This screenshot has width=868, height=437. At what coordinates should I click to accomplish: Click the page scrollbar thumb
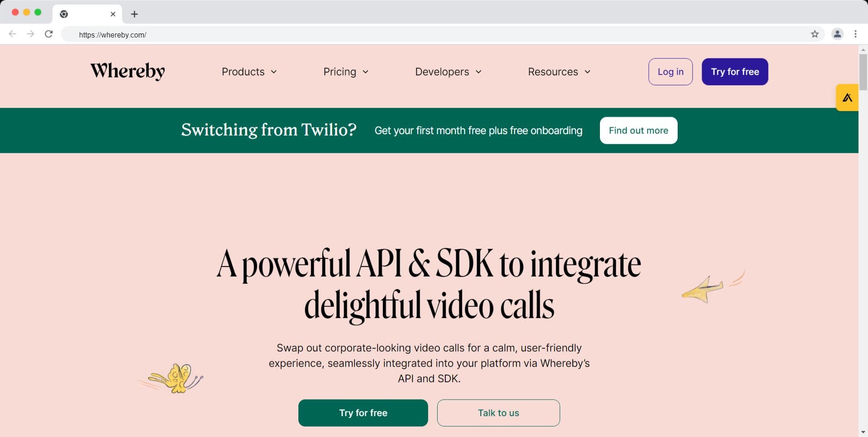[x=863, y=71]
